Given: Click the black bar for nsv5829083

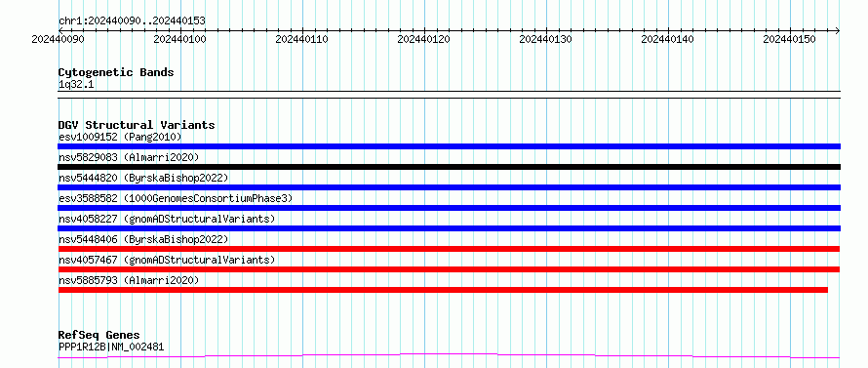Looking at the screenshot, I should click(449, 167).
